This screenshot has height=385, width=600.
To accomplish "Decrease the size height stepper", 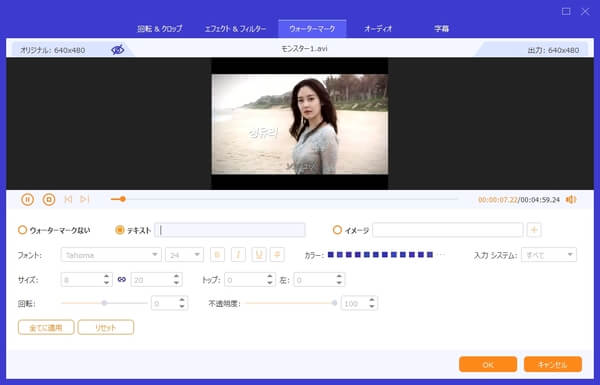I will coord(176,283).
